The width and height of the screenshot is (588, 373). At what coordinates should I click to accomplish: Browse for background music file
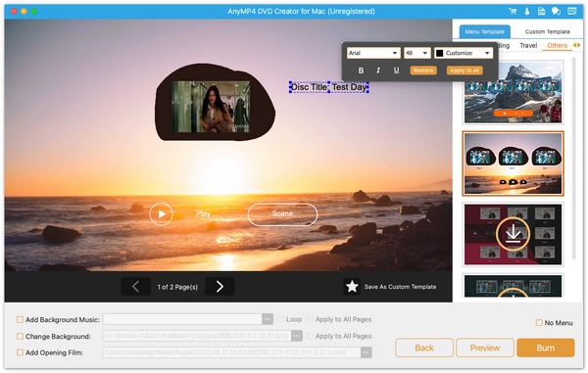267,319
